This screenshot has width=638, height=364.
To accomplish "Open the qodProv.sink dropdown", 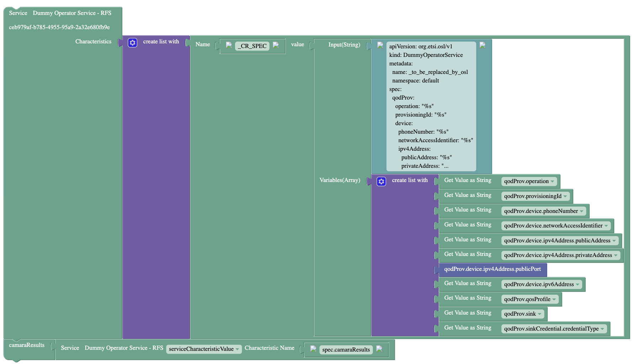I will pos(522,314).
